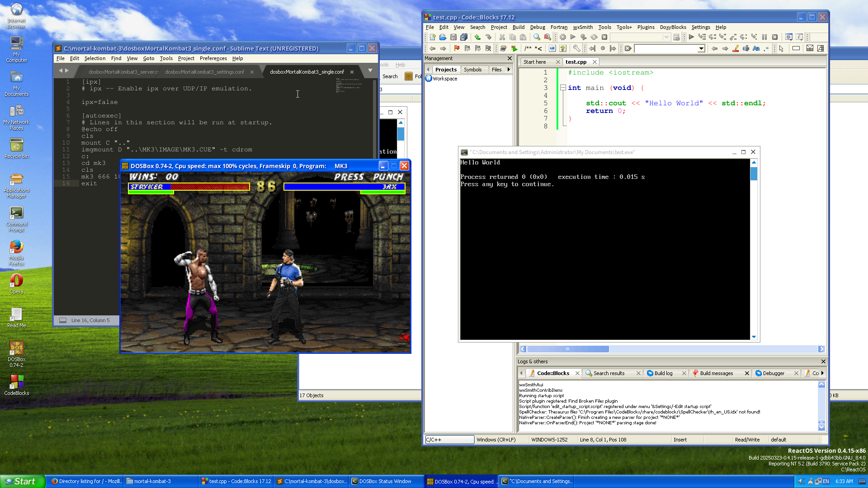Viewport: 868px width, 488px height.
Task: Open DOSBox 0.74-2 desktop icon
Action: pyautogui.click(x=17, y=354)
